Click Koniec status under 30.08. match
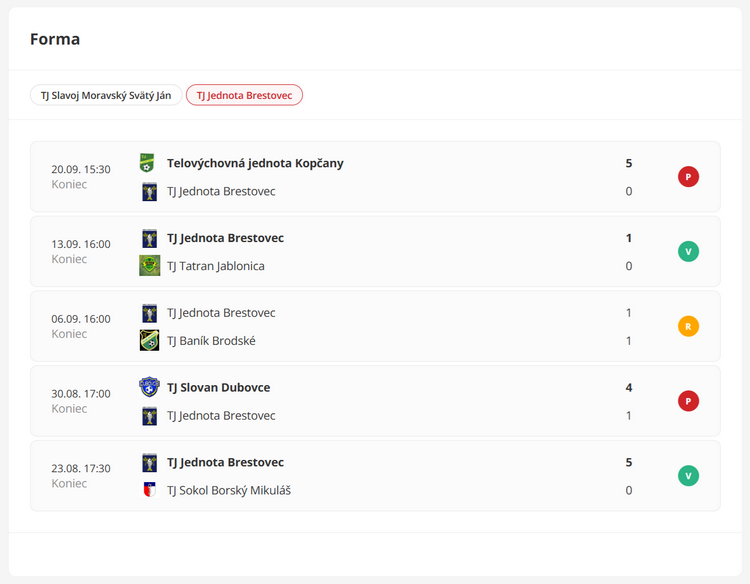This screenshot has width=750, height=584. (69, 408)
